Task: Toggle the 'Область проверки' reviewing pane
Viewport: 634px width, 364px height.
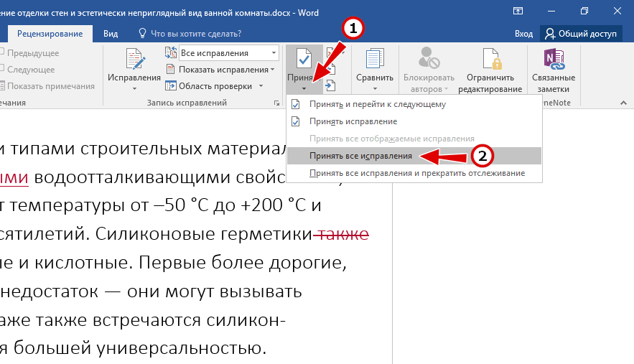Action: tap(209, 86)
